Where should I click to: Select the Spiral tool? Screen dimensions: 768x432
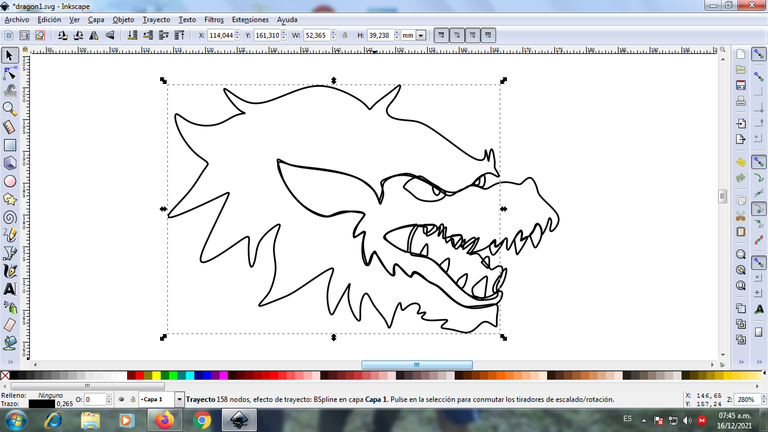point(10,217)
